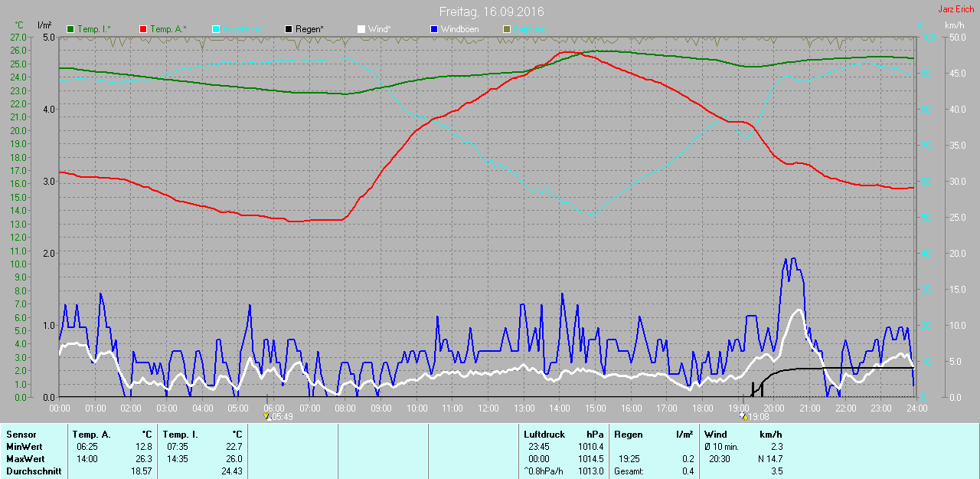Click Luftdruck average value '1013.0'
Screen dimensions: 980x479
tap(591, 471)
